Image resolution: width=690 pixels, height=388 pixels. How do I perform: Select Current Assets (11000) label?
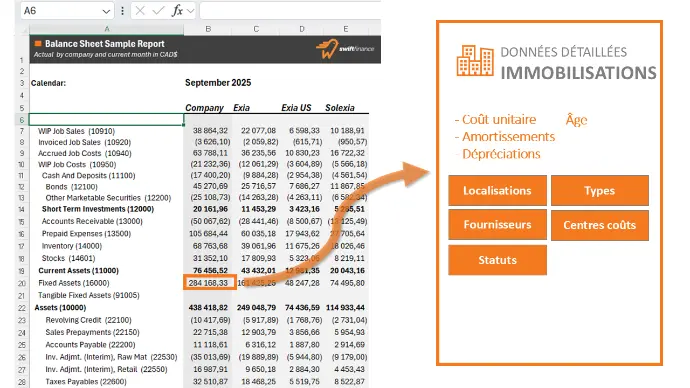tap(78, 271)
